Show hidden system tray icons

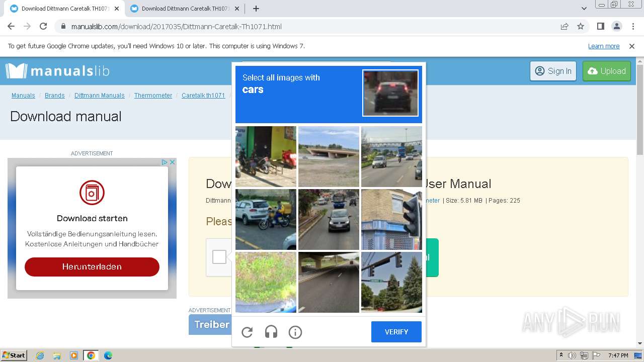(561, 355)
